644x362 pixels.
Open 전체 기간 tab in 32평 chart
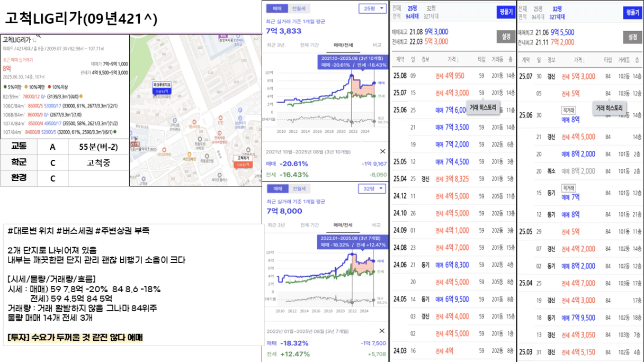(309, 225)
